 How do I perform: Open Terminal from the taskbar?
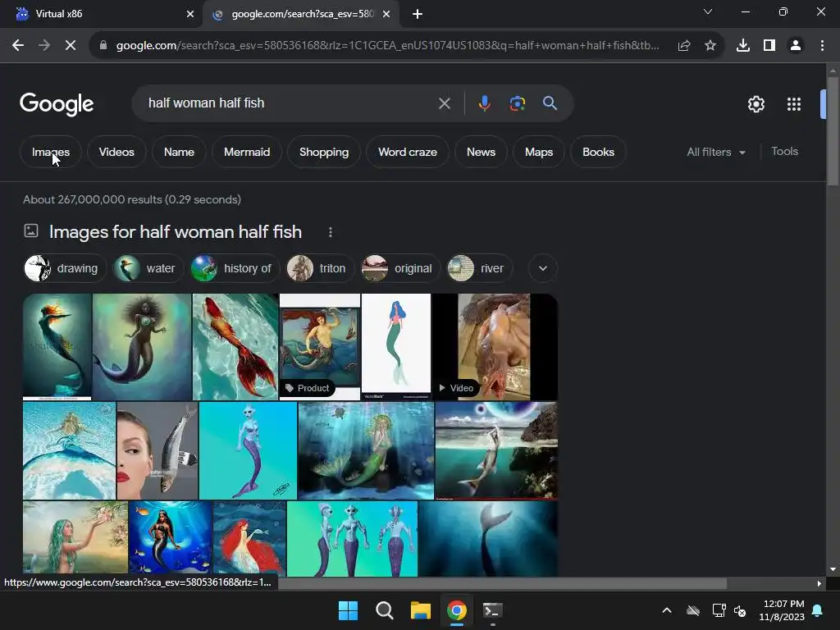[x=492, y=610]
